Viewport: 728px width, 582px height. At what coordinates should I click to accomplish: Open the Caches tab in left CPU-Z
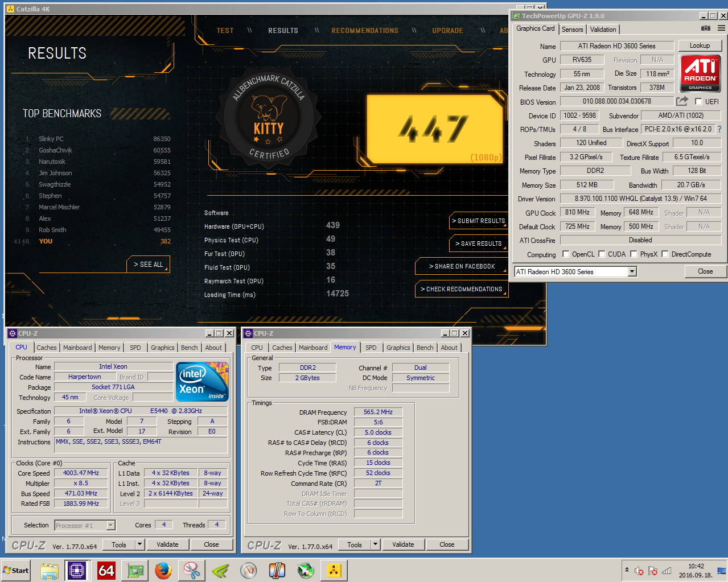47,348
